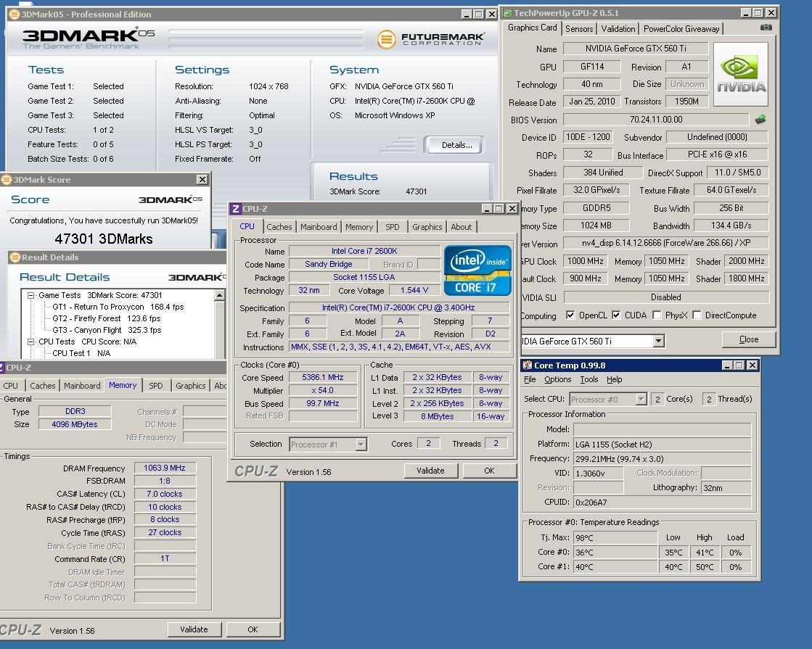
Task: Open the Memory tab in front CPU-Z
Action: point(359,227)
